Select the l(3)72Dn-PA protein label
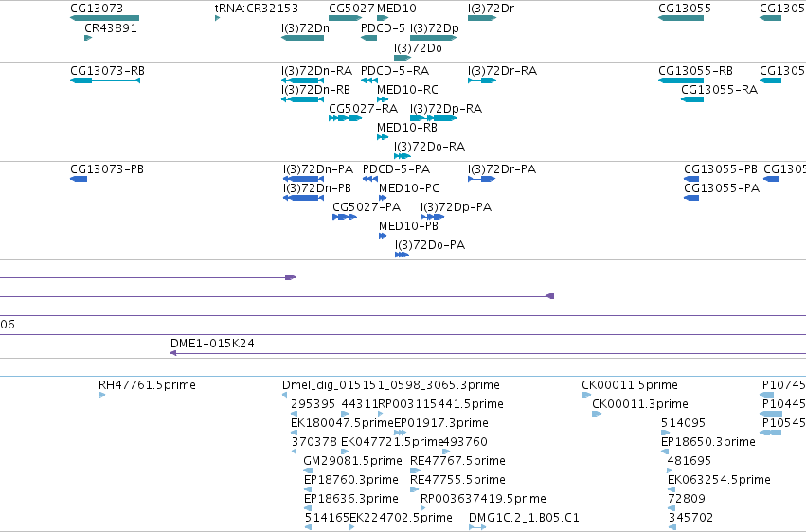This screenshot has width=806, height=532. (x=318, y=168)
